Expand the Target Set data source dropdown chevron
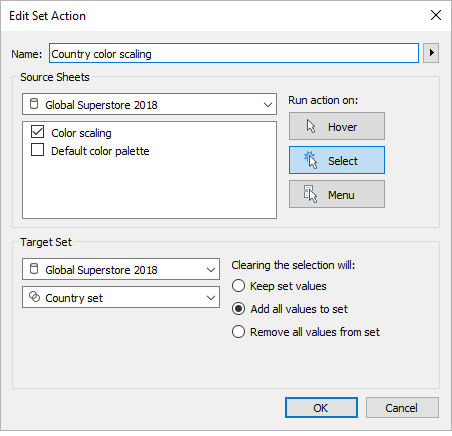The height and width of the screenshot is (436, 452). tap(211, 269)
